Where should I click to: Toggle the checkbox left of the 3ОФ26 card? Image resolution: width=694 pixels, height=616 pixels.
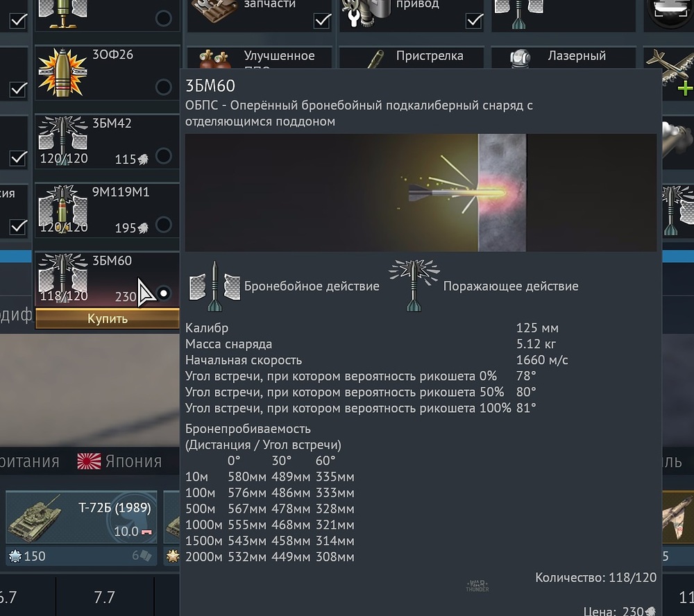tap(18, 89)
